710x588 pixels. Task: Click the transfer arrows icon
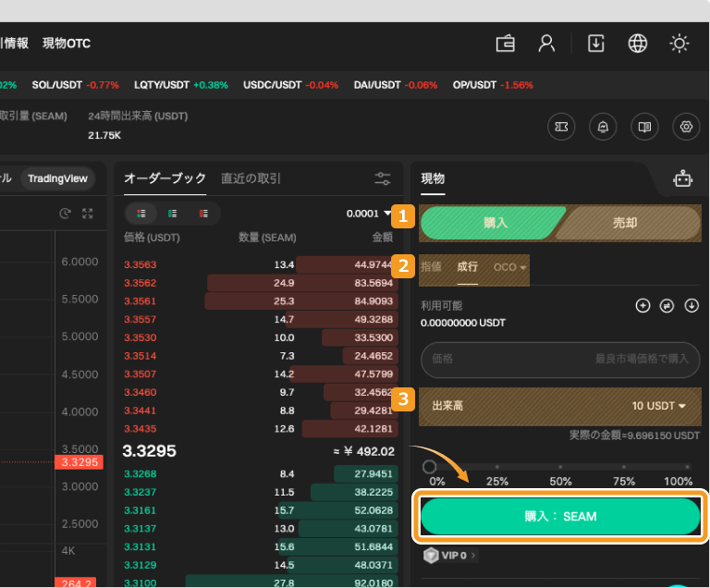[x=667, y=306]
